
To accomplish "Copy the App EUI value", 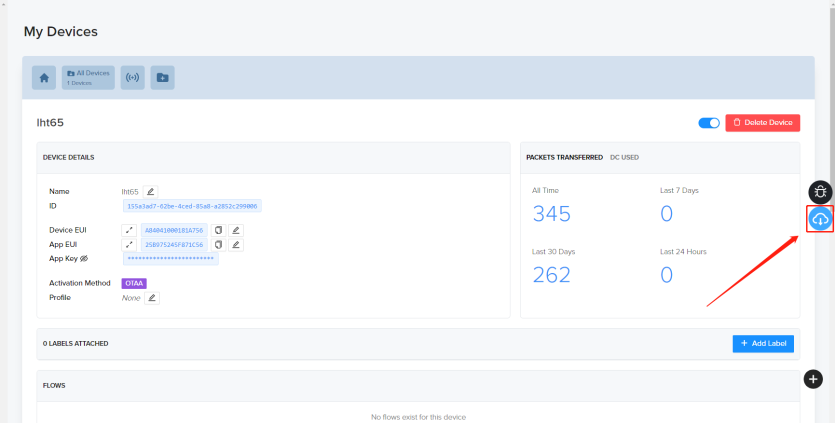I will point(218,245).
